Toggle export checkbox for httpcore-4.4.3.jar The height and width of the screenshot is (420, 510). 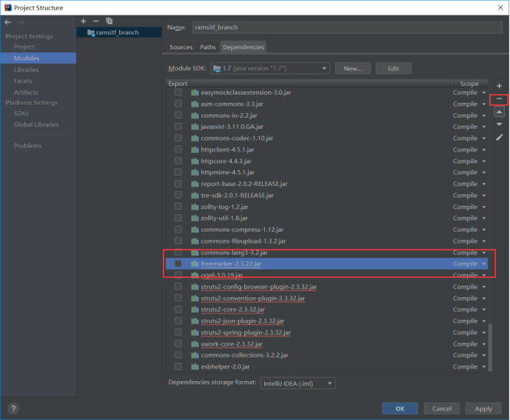pos(178,161)
